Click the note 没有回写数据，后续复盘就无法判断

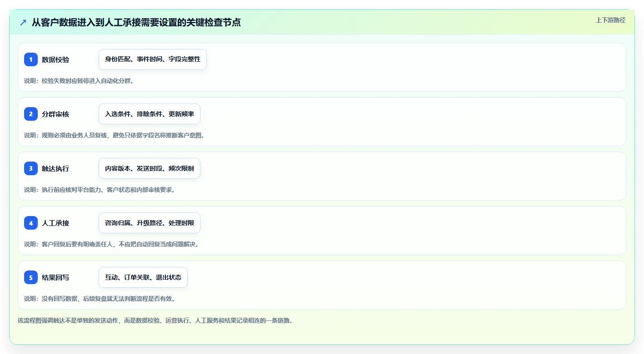click(100, 299)
